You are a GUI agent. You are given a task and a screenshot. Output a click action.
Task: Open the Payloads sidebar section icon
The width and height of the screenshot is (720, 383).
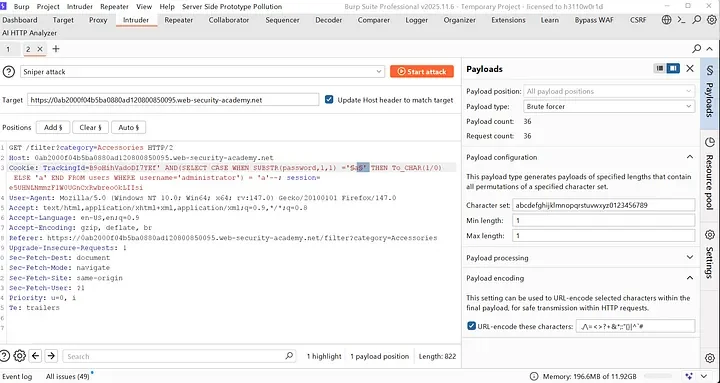pos(709,71)
